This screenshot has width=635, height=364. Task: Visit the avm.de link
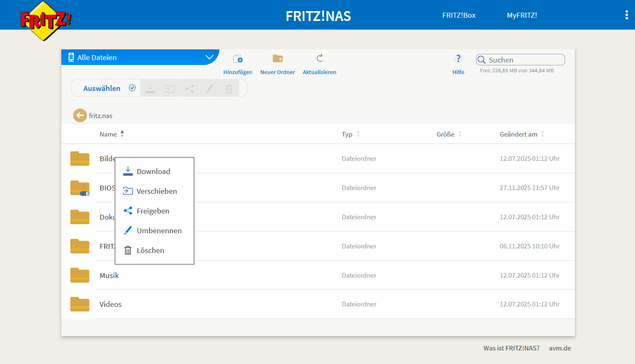click(x=560, y=348)
